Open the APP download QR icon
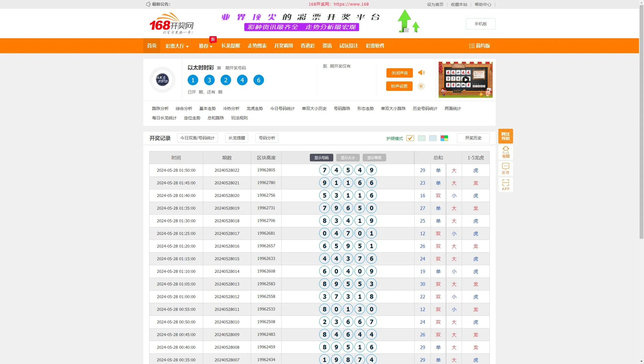The height and width of the screenshot is (364, 644). coord(505,185)
